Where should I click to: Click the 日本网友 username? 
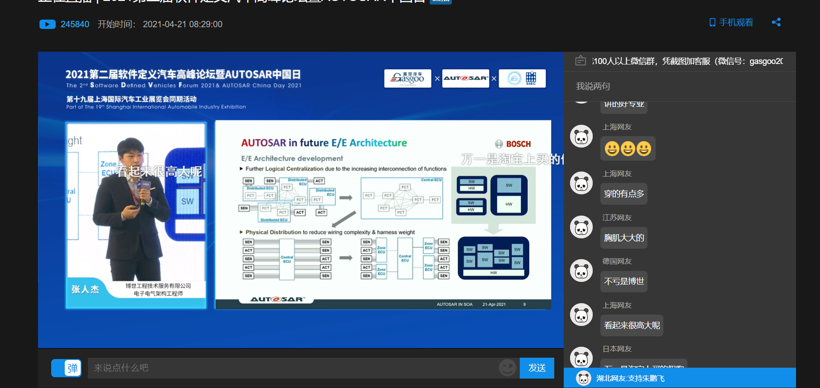617,349
